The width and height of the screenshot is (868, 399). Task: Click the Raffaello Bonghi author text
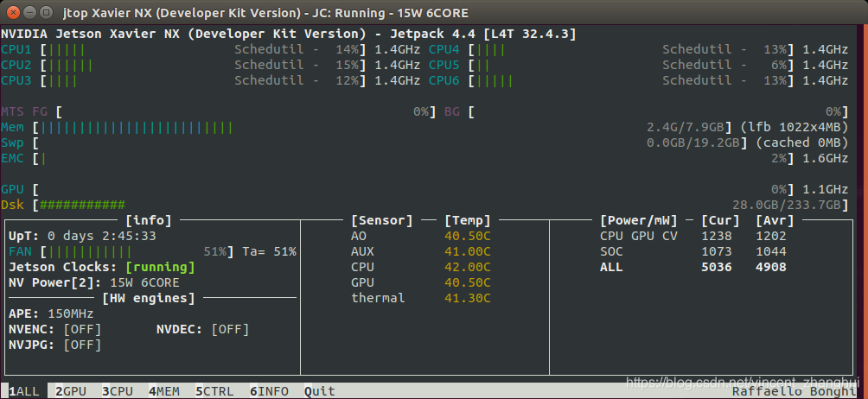coord(794,391)
